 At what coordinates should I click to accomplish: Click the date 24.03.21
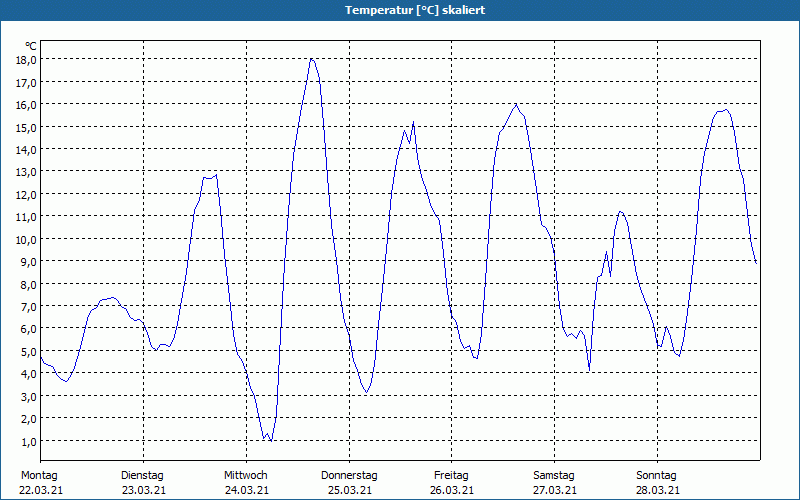click(x=245, y=490)
